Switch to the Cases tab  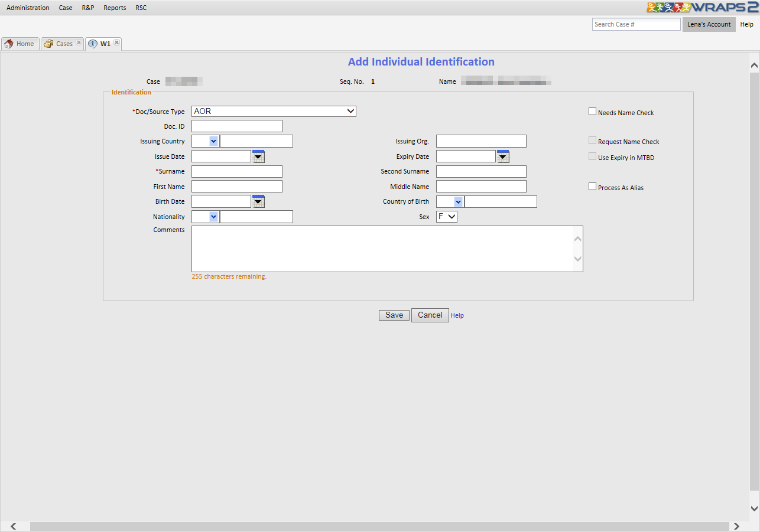[x=62, y=44]
